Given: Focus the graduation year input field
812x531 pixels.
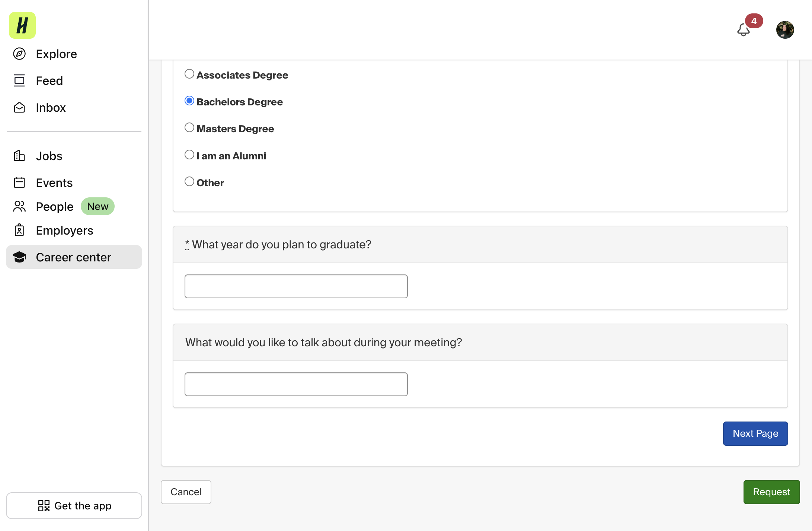Looking at the screenshot, I should coord(296,286).
